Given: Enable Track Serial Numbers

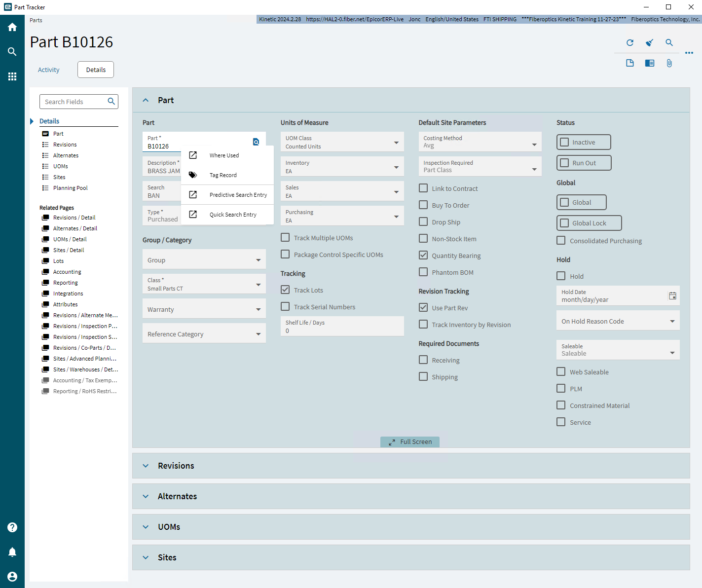Looking at the screenshot, I should click(285, 306).
